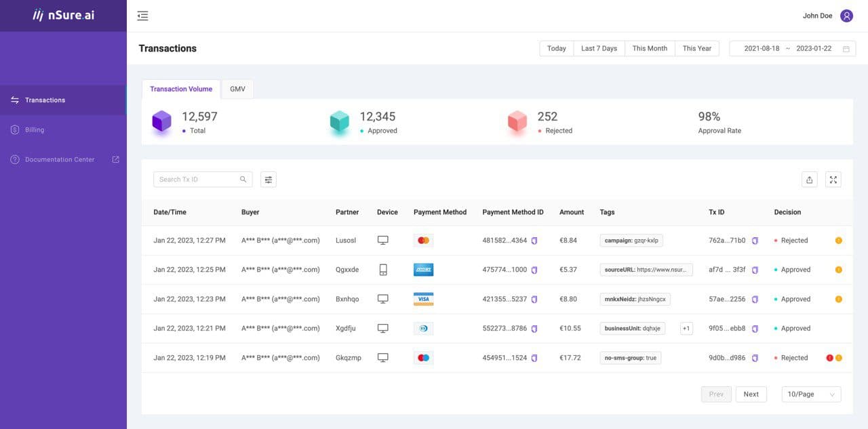
Task: Copy Payment Method ID 481582...4364
Action: pos(535,240)
